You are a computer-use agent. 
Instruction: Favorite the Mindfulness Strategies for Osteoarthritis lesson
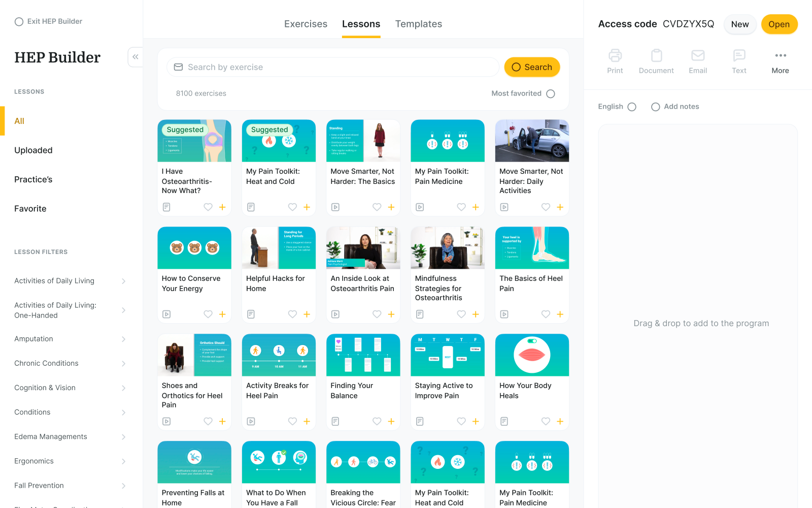click(461, 314)
